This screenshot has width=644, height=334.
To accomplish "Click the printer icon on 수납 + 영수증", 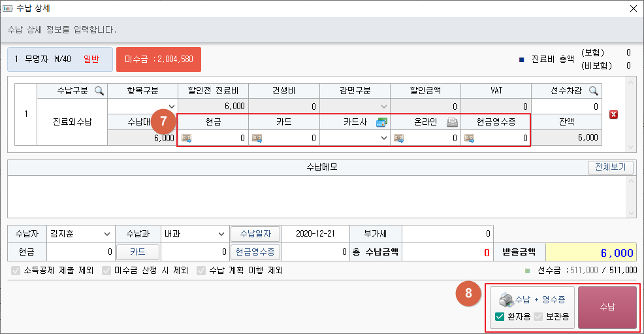I will [507, 299].
